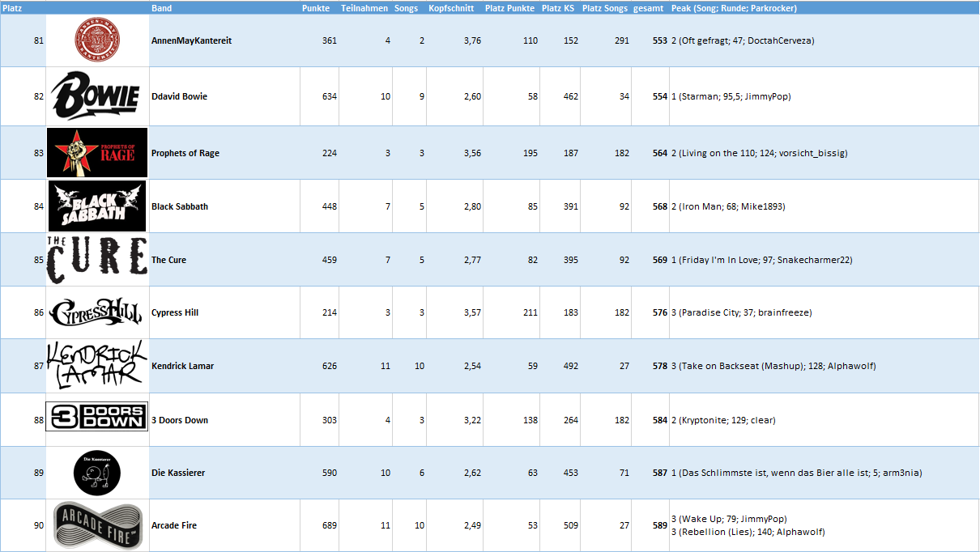The image size is (980, 552).
Task: Select the Punkte value 689
Action: pyautogui.click(x=330, y=525)
